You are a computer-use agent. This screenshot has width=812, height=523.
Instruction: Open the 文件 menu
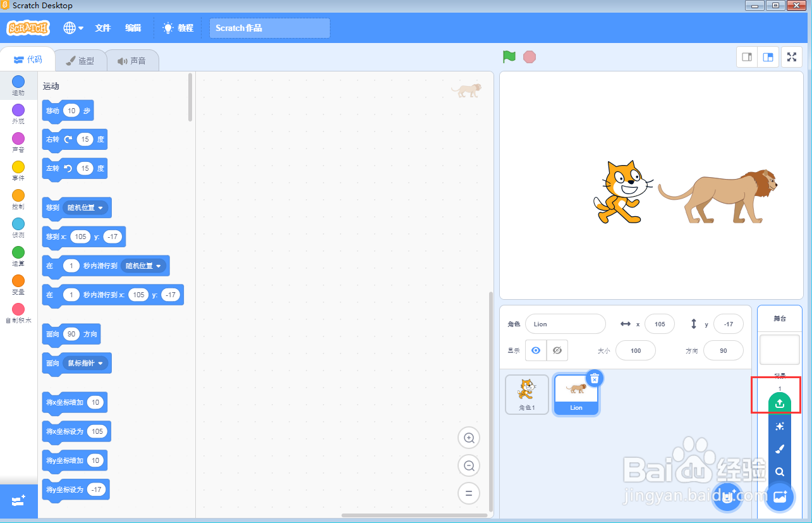(x=102, y=28)
